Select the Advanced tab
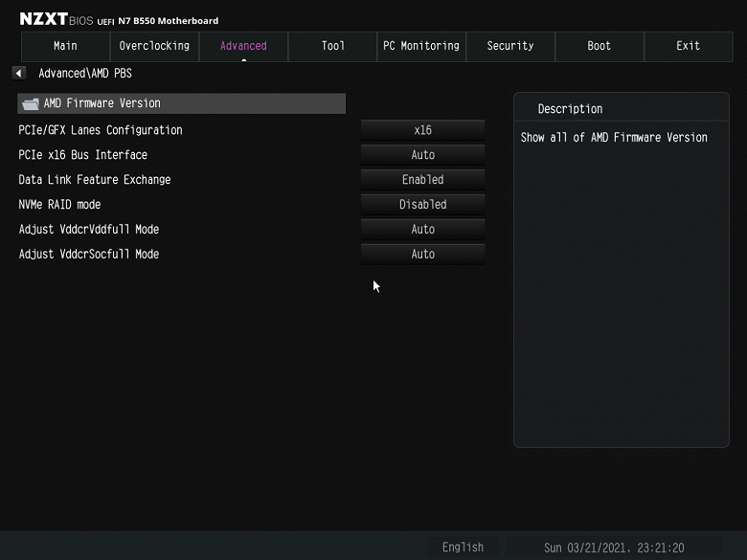The height and width of the screenshot is (560, 747). [x=243, y=46]
